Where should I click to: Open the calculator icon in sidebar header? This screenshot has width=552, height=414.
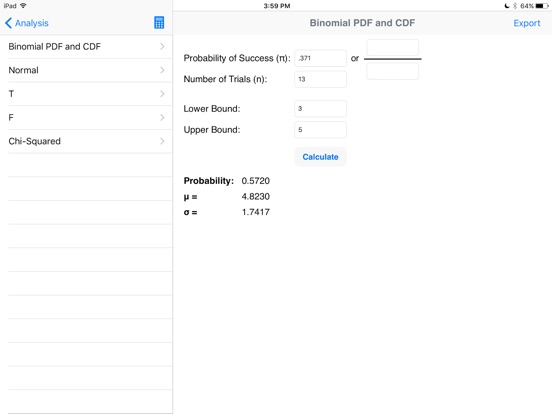coord(159,23)
